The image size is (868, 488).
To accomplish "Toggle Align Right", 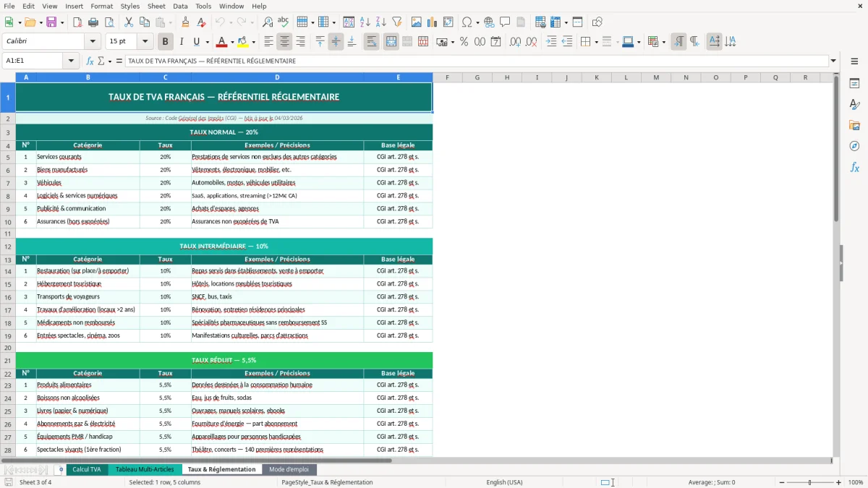I will (300, 42).
